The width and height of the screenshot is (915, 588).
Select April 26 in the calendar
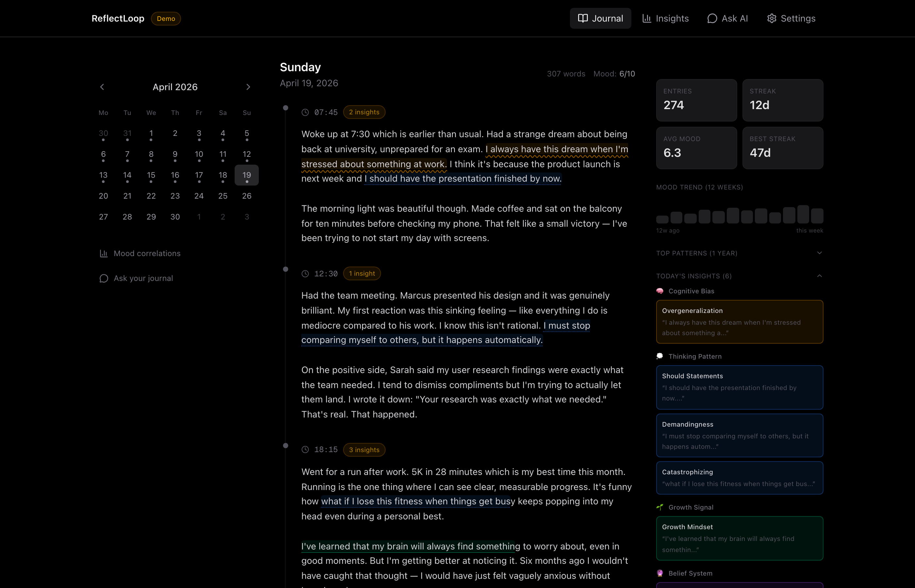[x=247, y=196]
